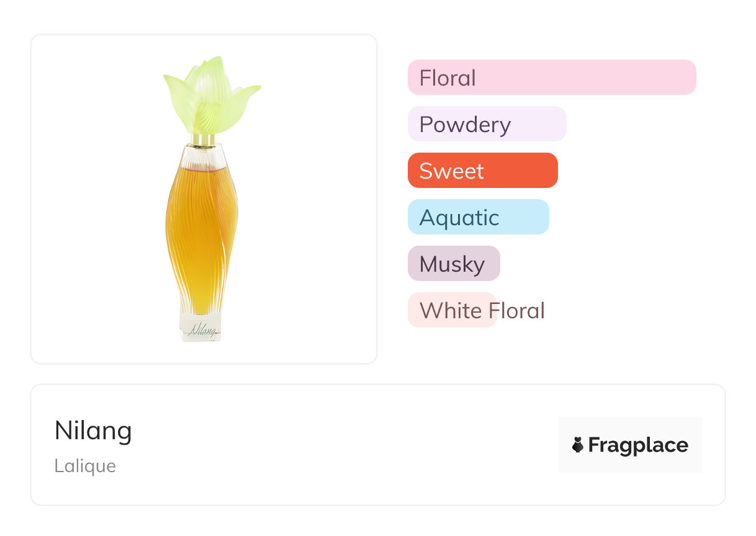Click the word "Musky" in the accord list

(452, 264)
